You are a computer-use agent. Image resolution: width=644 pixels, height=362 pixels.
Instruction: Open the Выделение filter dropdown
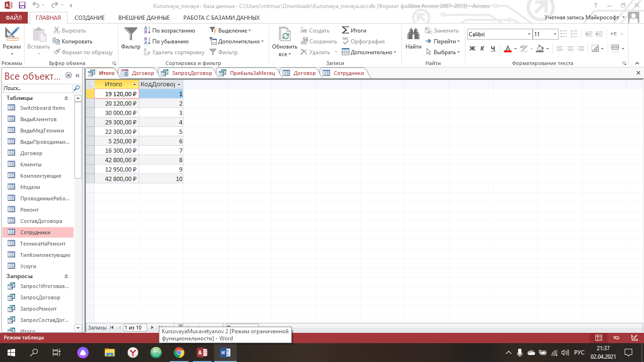coord(230,31)
